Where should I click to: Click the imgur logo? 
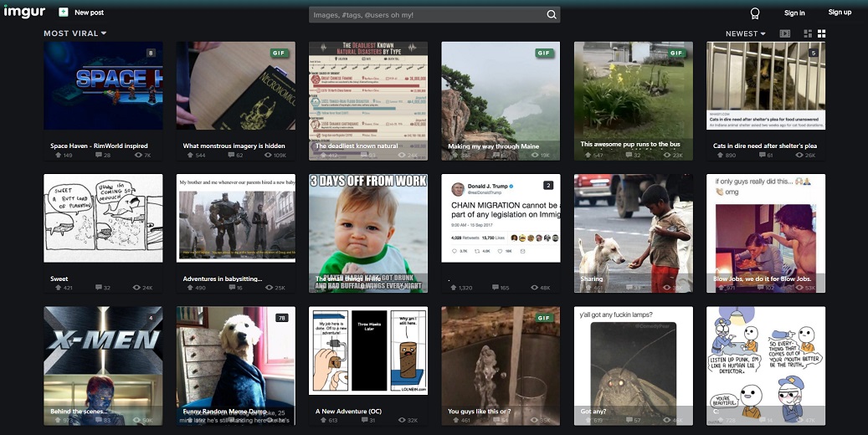[x=24, y=11]
